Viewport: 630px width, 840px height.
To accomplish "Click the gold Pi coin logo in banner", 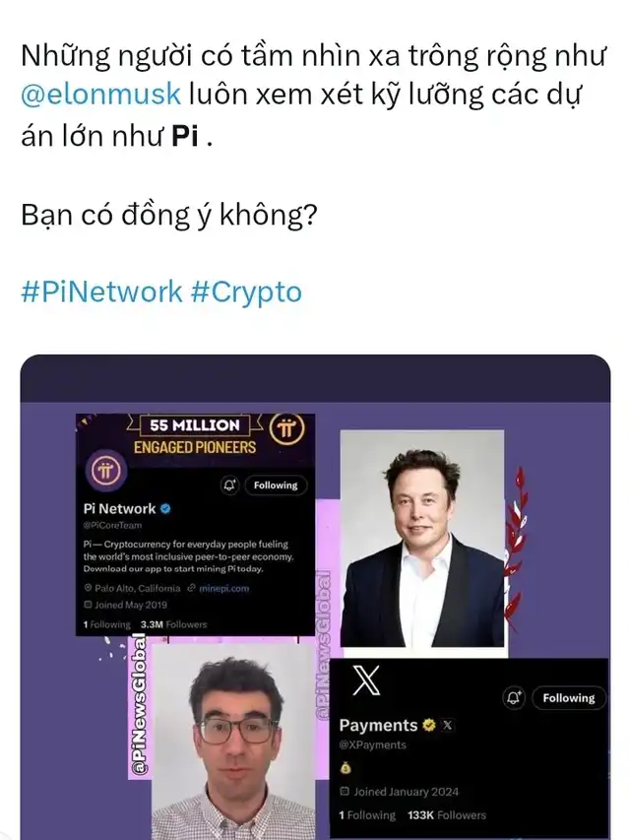I will (x=287, y=429).
